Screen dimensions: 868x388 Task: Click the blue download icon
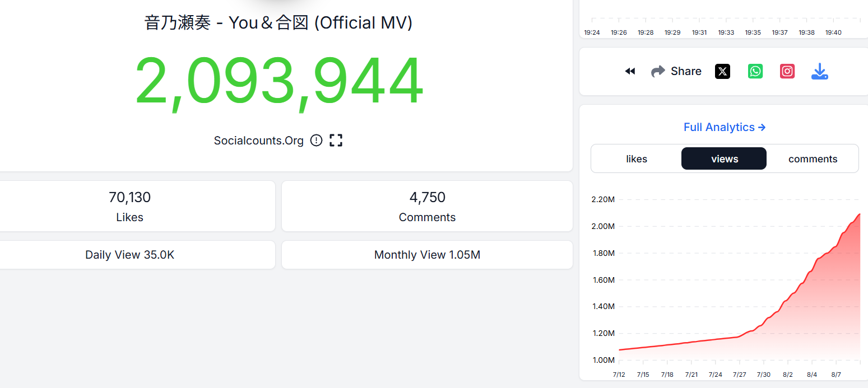pos(820,71)
